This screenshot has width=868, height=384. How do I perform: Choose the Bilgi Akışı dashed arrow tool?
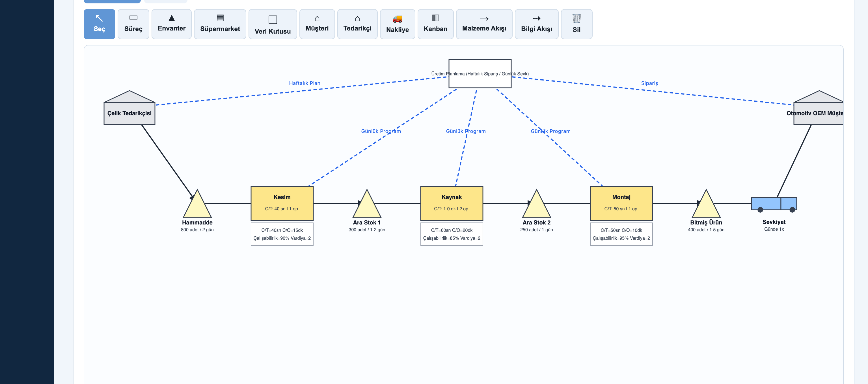[x=536, y=24]
